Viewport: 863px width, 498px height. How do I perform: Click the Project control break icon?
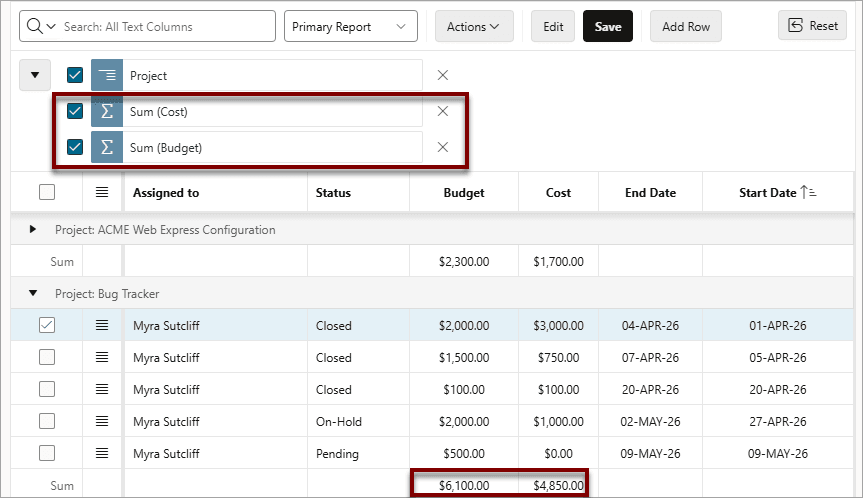click(x=107, y=75)
